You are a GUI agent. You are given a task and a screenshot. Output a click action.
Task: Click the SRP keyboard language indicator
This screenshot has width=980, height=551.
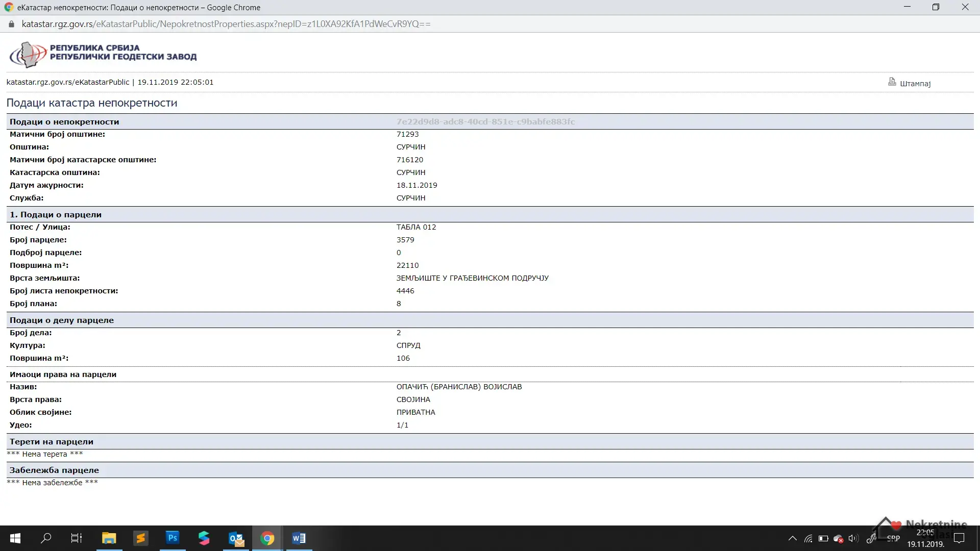pos(893,538)
